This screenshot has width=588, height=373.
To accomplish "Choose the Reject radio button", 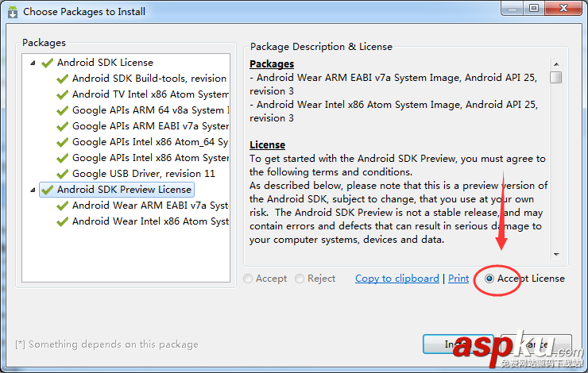I will tap(300, 279).
